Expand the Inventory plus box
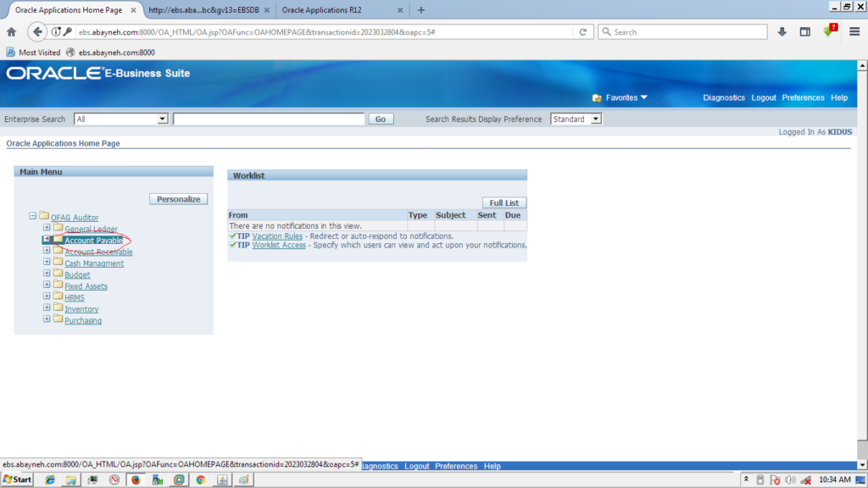The width and height of the screenshot is (868, 488). point(47,308)
